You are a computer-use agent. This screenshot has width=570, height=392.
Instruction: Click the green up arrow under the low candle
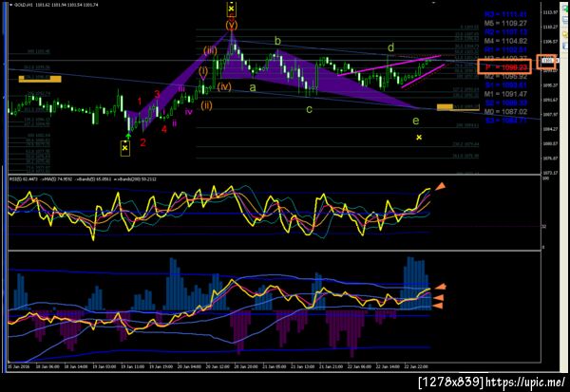click(128, 137)
